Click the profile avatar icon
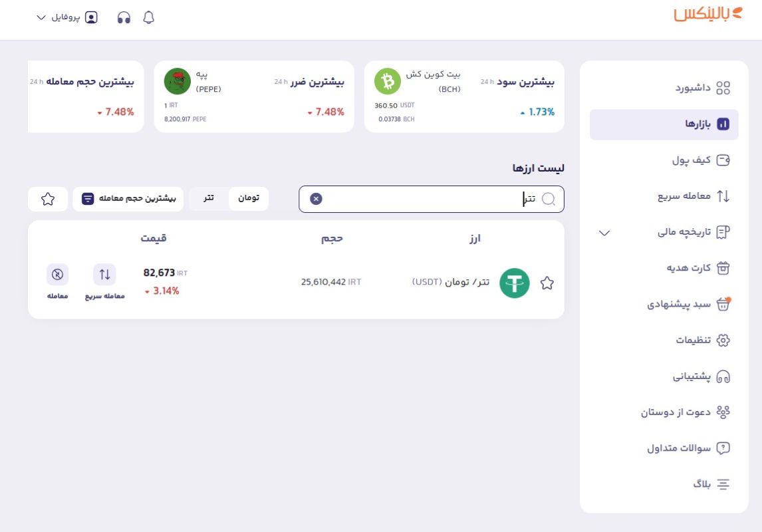This screenshot has height=532, width=762. coord(91,17)
